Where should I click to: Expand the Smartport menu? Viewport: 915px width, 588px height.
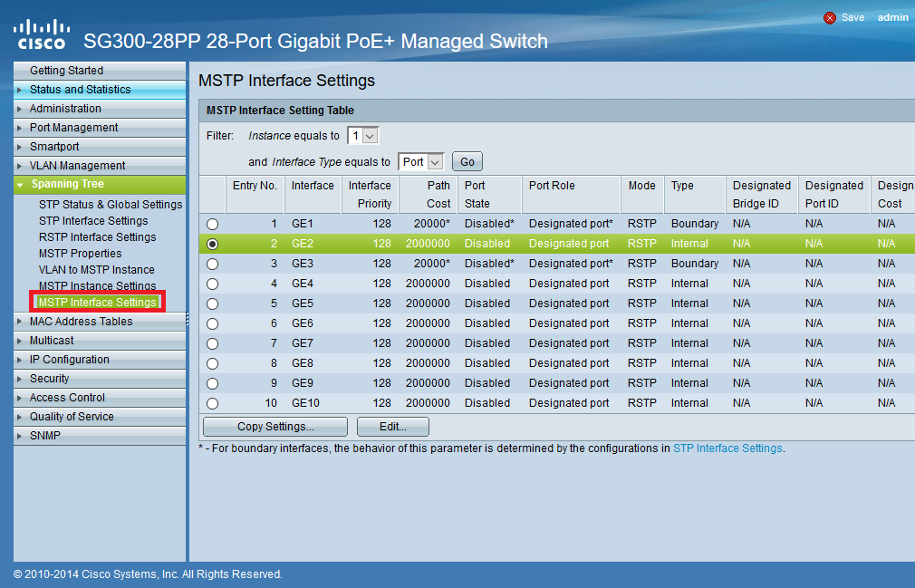click(100, 147)
